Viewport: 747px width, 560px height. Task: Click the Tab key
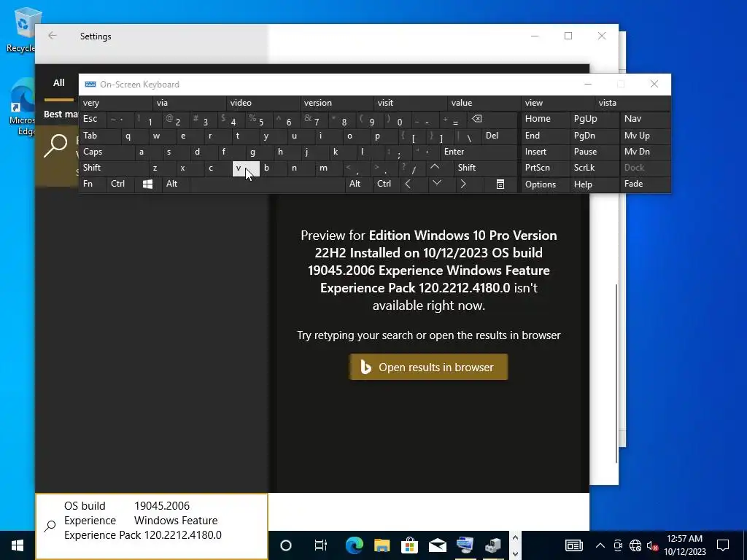(x=100, y=136)
